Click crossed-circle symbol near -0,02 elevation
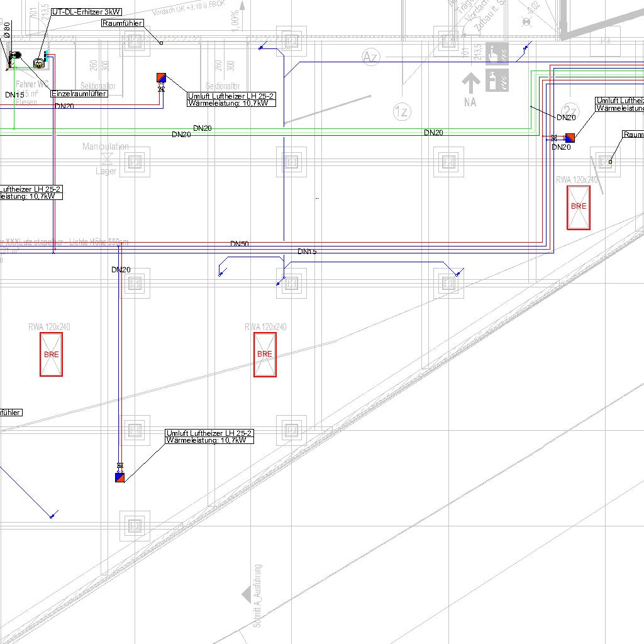Image resolution: width=644 pixels, height=644 pixels. (x=526, y=20)
